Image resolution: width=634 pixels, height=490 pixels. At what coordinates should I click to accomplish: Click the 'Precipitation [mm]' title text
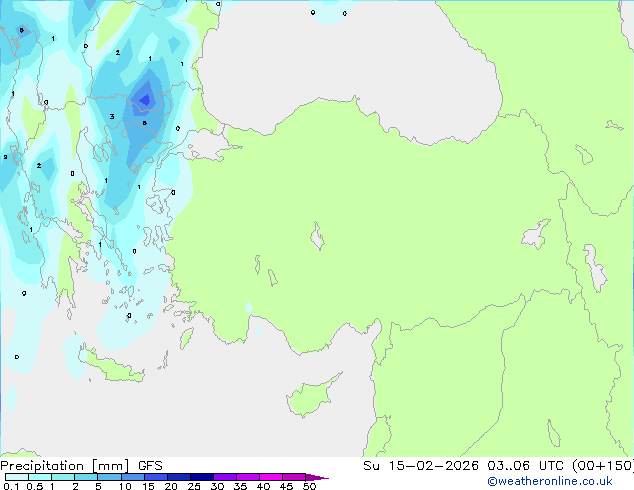coord(65,466)
